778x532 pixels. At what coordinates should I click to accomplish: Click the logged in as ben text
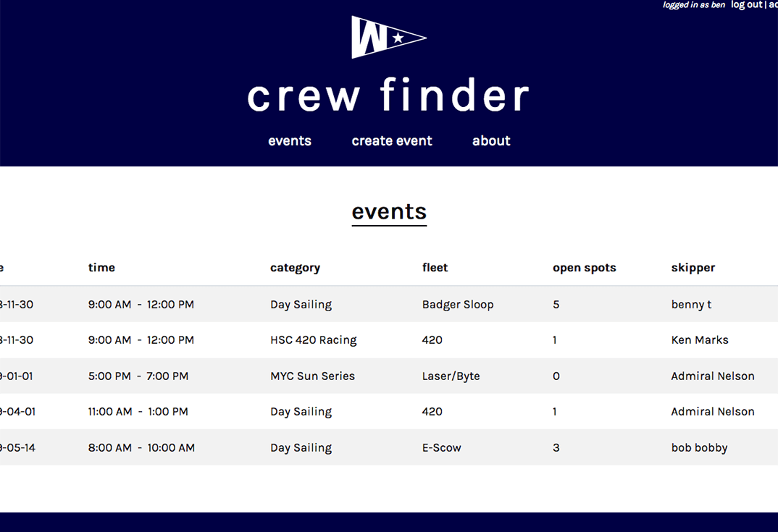[x=693, y=4]
